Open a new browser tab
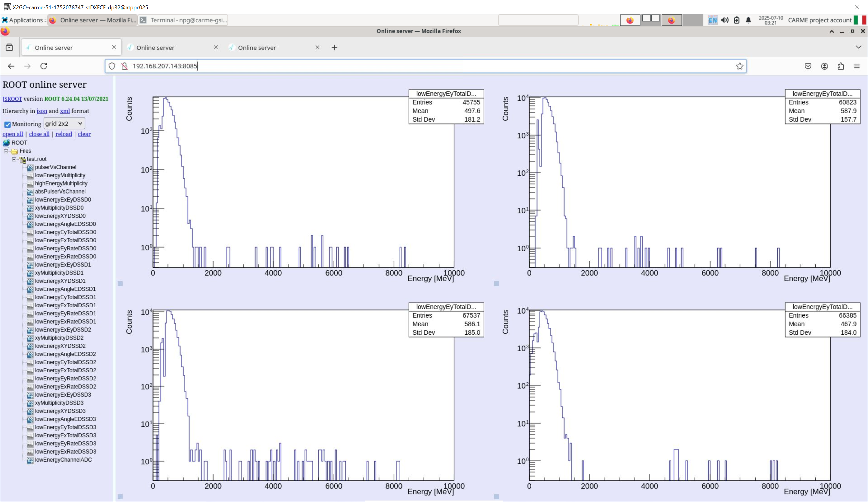The width and height of the screenshot is (868, 502). 334,48
